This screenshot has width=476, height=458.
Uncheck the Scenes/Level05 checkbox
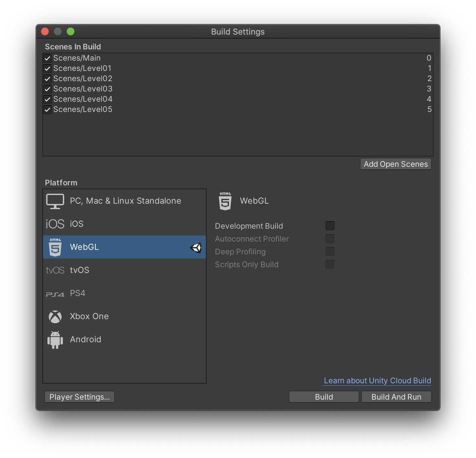click(47, 110)
